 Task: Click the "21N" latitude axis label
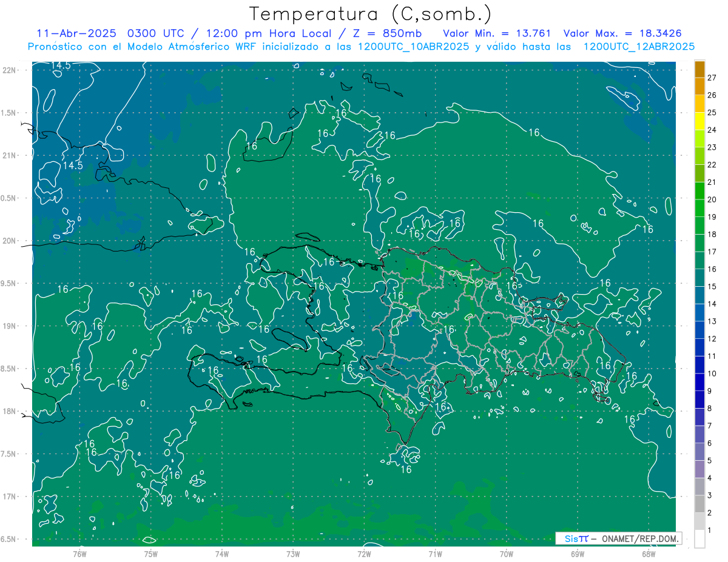[10, 155]
